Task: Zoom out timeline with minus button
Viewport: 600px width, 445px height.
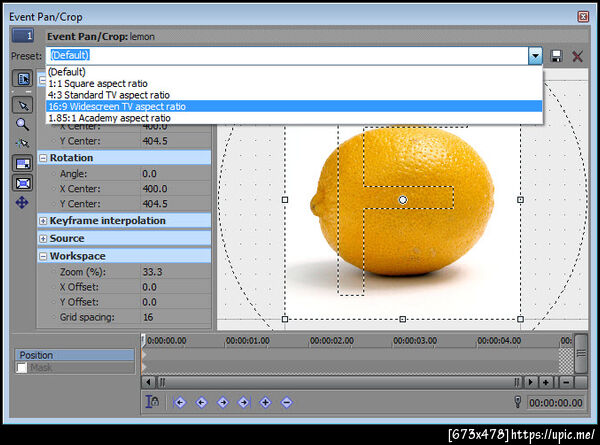Action: 566,382
